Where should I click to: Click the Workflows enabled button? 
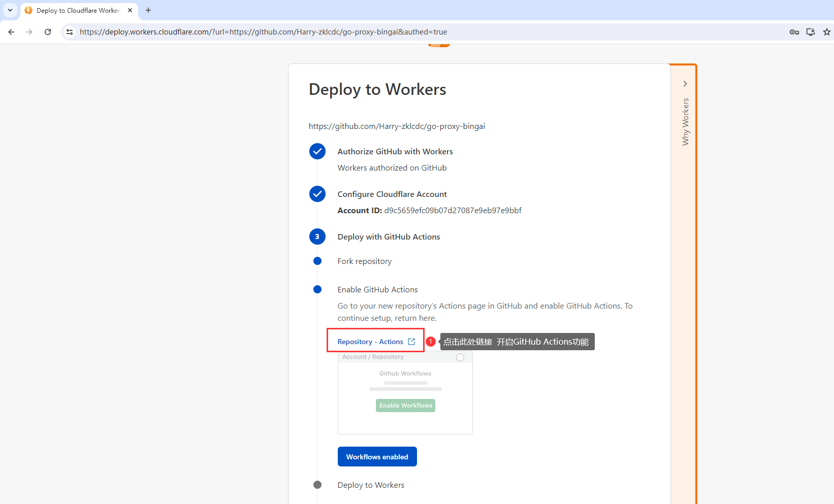377,457
